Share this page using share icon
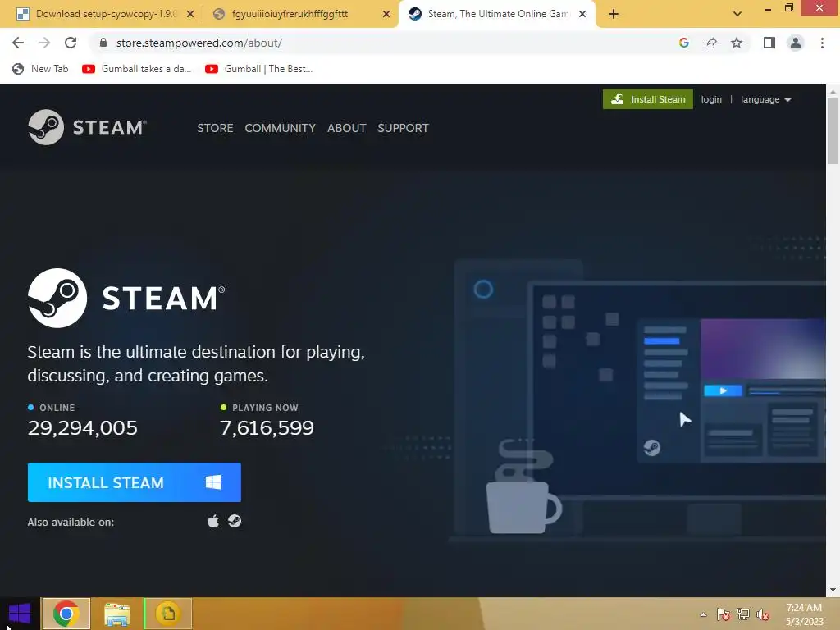This screenshot has height=630, width=840. pos(710,43)
